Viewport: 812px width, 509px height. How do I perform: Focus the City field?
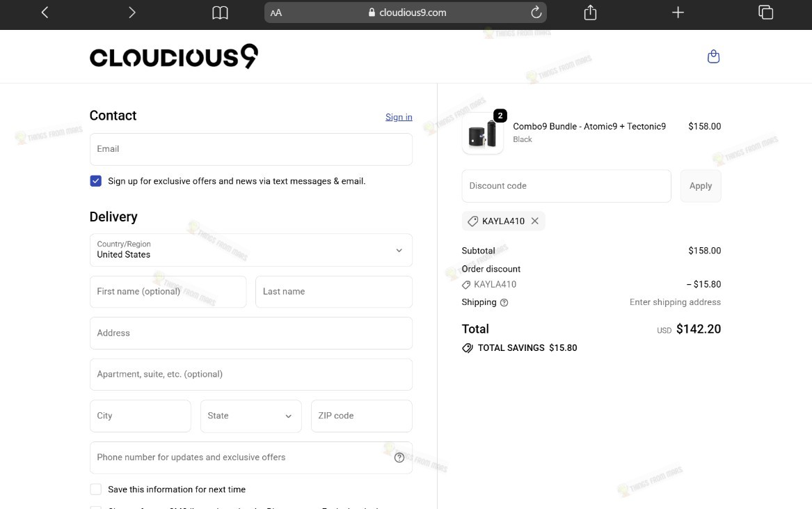tap(141, 416)
